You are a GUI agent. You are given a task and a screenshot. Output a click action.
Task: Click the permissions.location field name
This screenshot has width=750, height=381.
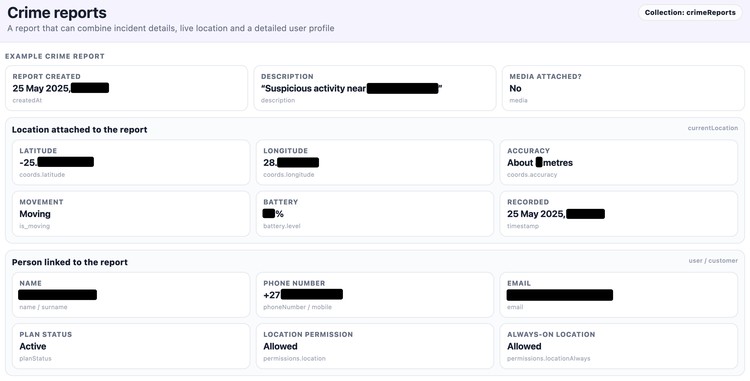295,359
